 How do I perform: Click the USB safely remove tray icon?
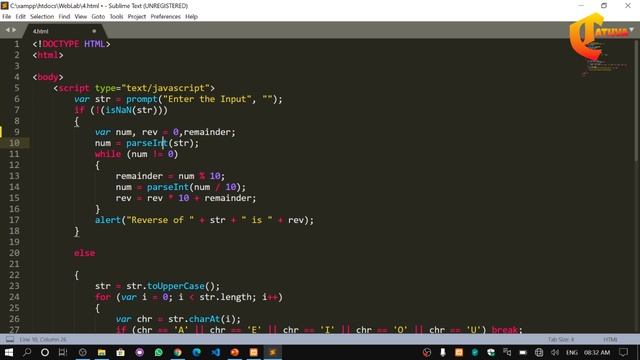coord(443,352)
